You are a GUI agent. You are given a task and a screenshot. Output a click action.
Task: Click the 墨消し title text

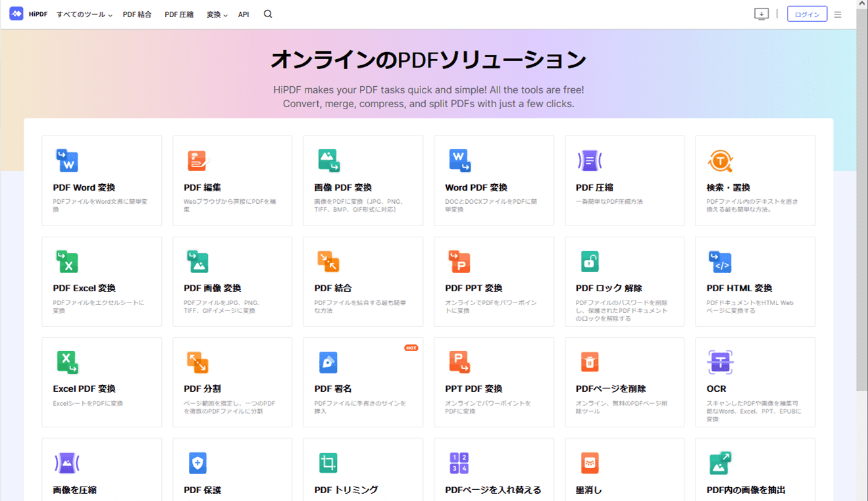coord(589,490)
